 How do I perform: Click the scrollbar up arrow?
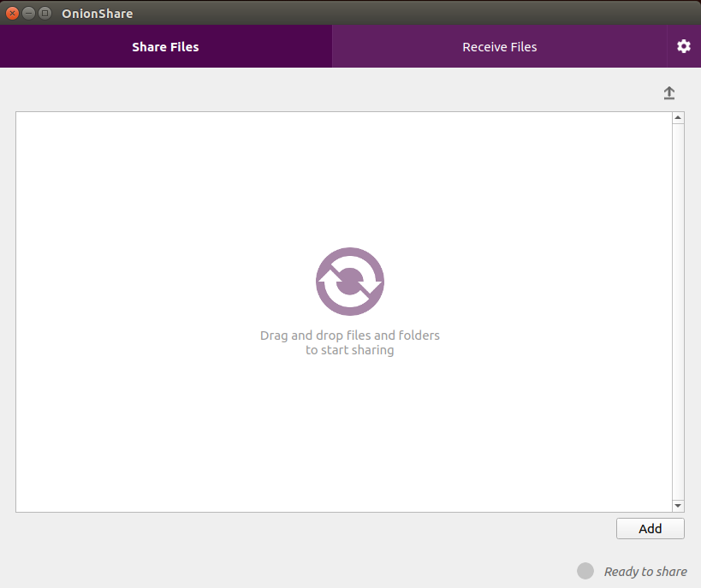(678, 118)
